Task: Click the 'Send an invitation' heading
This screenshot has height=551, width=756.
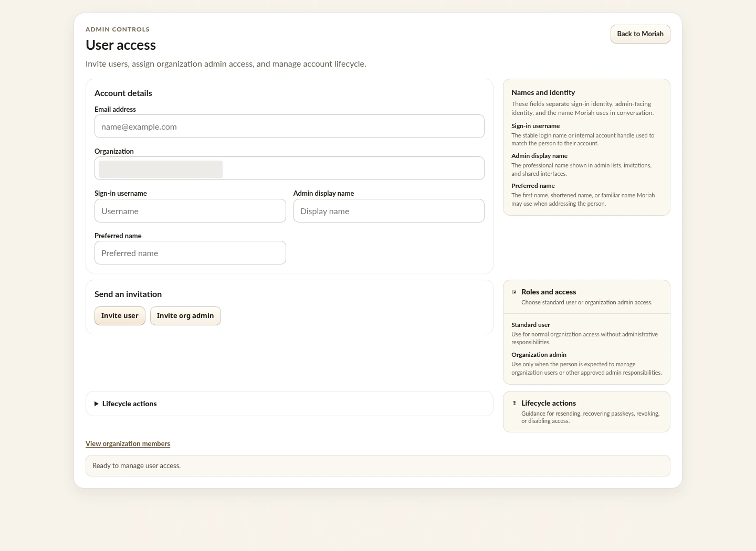Action: point(128,294)
